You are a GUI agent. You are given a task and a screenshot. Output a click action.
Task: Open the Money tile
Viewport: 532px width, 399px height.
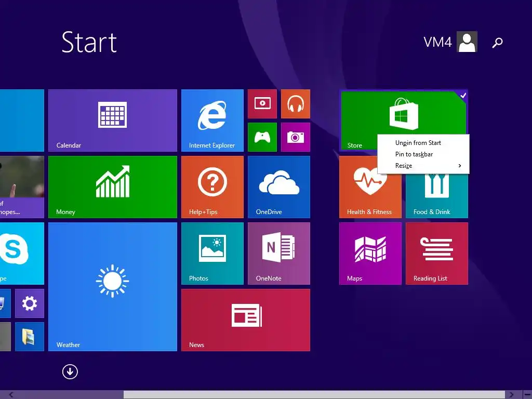pos(113,187)
